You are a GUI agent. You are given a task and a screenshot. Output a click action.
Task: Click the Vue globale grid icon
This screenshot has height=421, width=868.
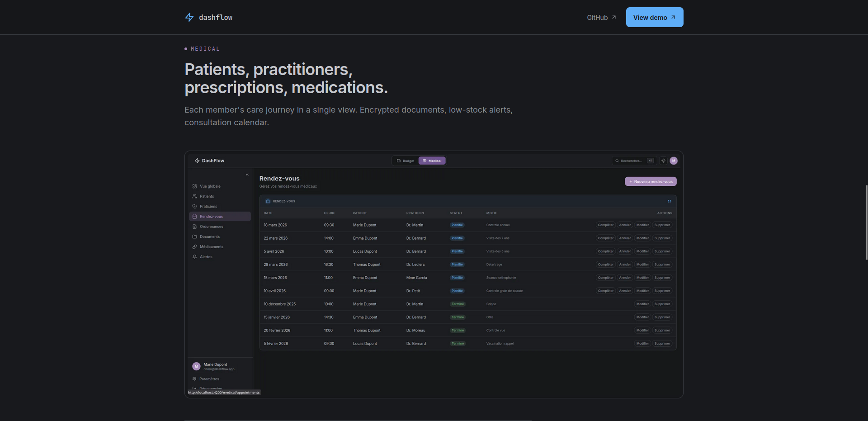194,186
